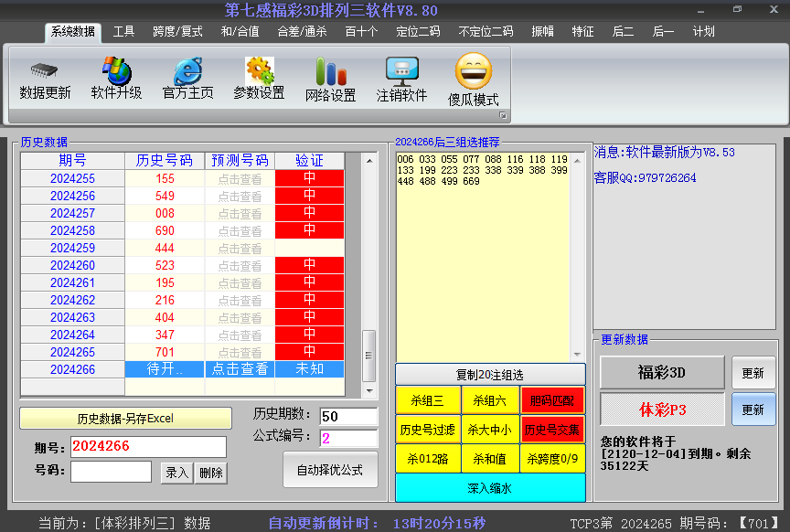The height and width of the screenshot is (532, 790).
Task: Click the 杀大中小 button
Action: [x=490, y=430]
